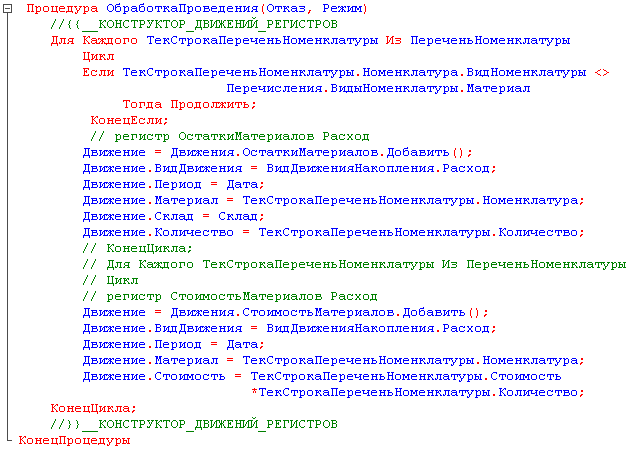Click the Если keyword
The width and height of the screenshot is (631, 450).
click(98, 73)
